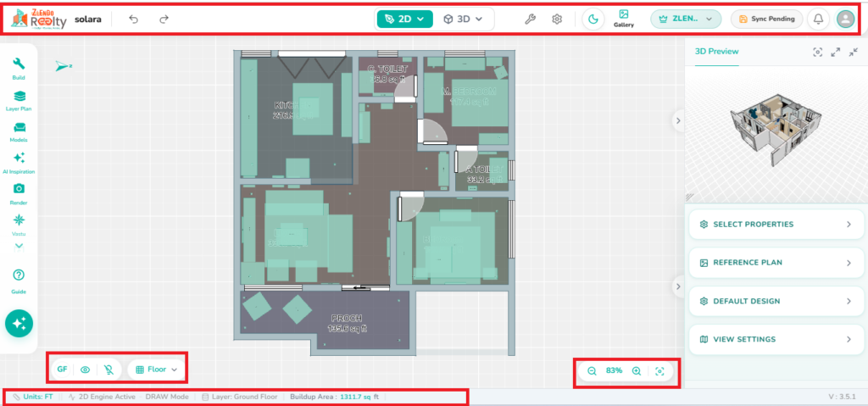Expand the REFERENCE PLAN section

pyautogui.click(x=776, y=263)
